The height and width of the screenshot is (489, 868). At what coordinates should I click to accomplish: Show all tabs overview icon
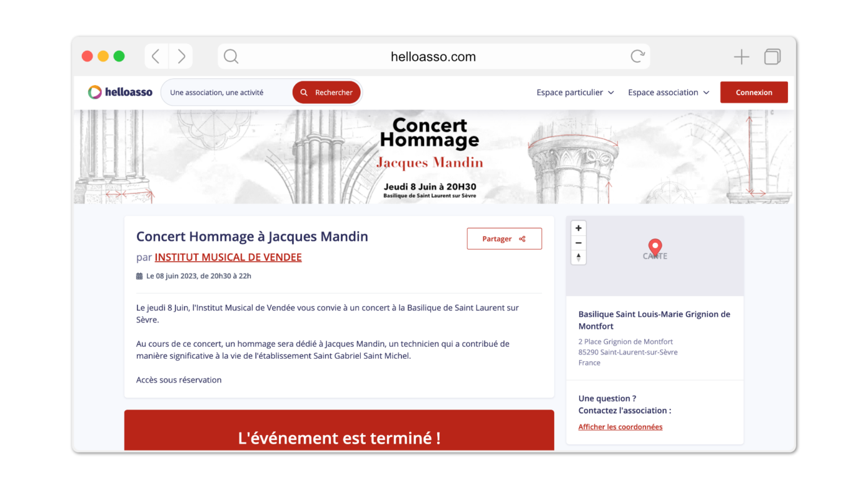[x=772, y=56]
